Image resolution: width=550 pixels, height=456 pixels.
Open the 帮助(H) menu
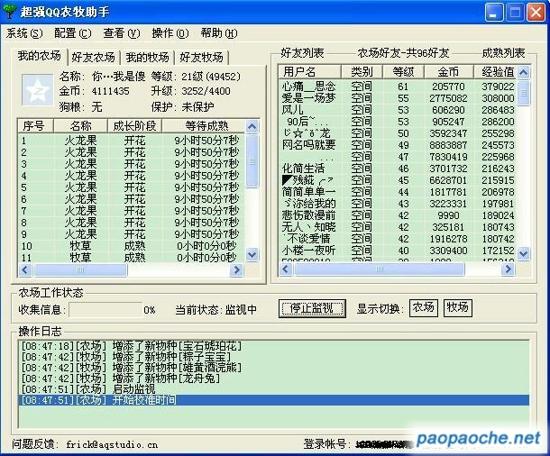219,33
